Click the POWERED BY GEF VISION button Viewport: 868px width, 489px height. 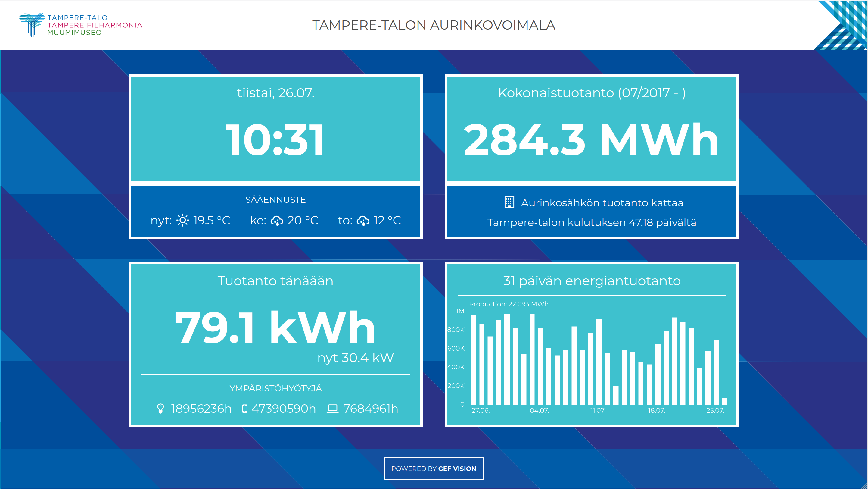click(x=433, y=469)
